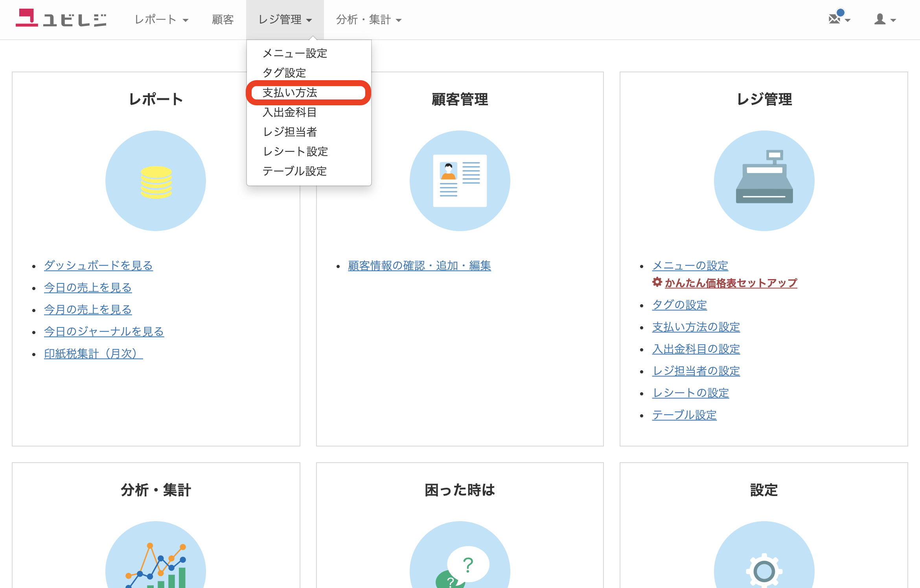Choose テーブル設定 in the dropdown menu
The image size is (920, 588).
click(x=309, y=171)
